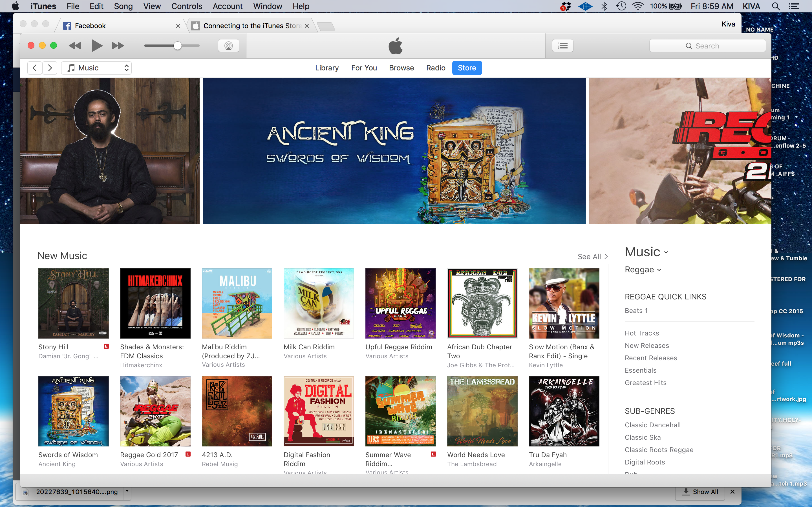Screen dimensions: 812x507
Task: Go forward using the right arrow icon
Action: tap(50, 68)
